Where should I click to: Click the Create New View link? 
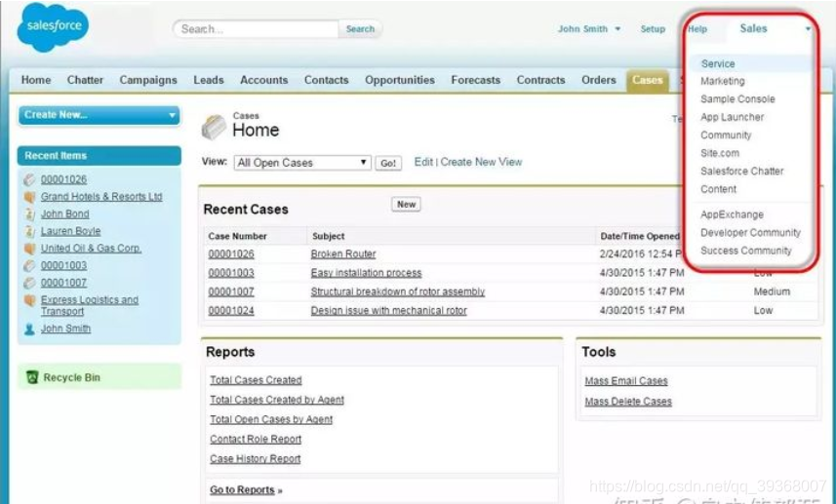[x=481, y=162]
